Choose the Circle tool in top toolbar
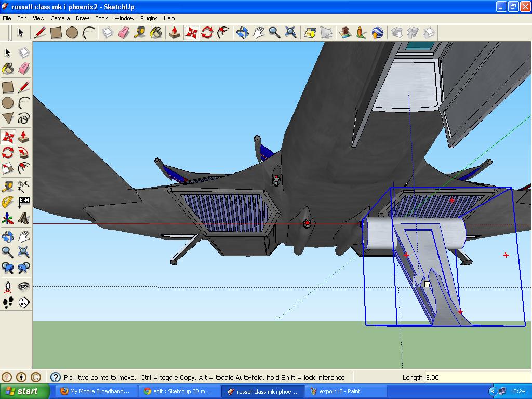Image resolution: width=532 pixels, height=399 pixels. coord(72,33)
